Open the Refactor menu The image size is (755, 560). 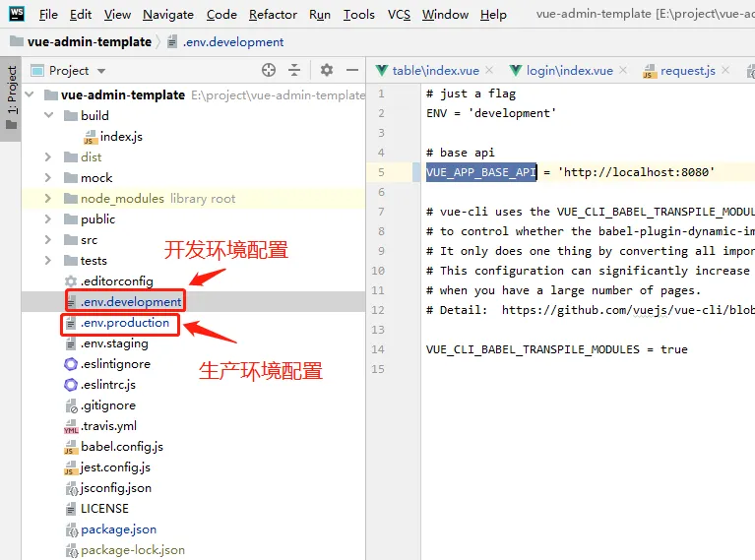273,15
